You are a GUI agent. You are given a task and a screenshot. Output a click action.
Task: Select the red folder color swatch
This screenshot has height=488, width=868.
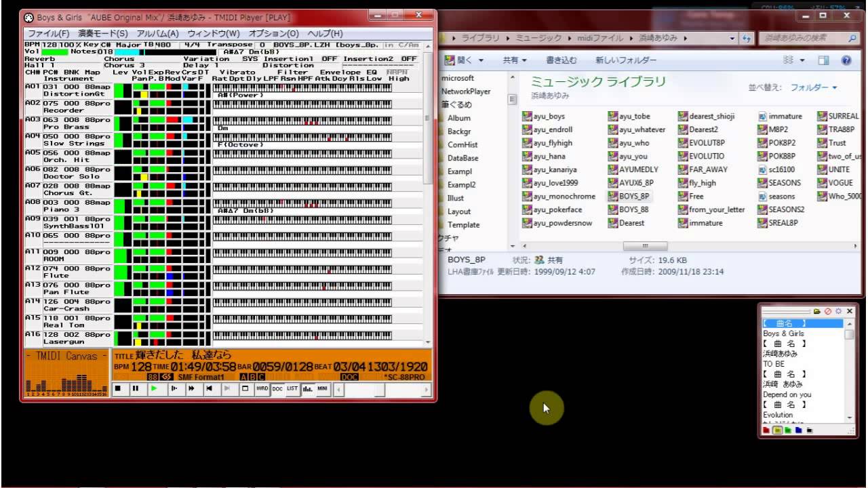click(766, 430)
